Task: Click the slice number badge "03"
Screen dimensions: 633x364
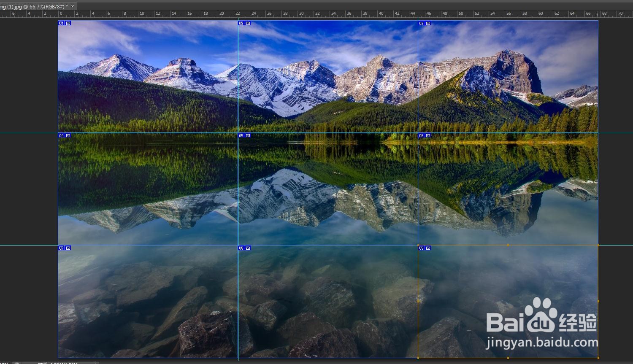Action: click(422, 23)
